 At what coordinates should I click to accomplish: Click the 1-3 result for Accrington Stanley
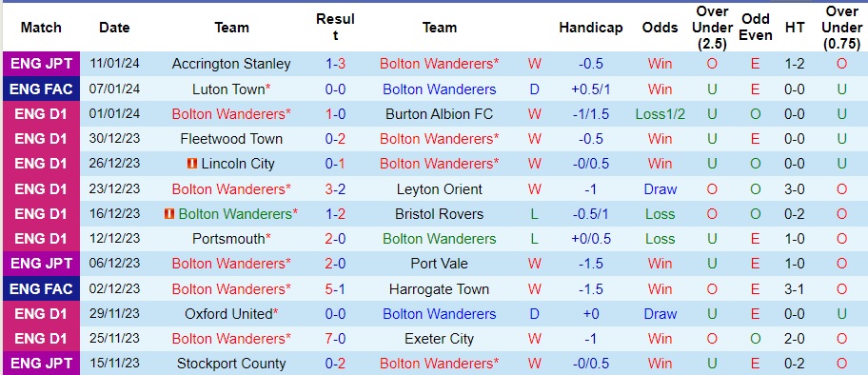pyautogui.click(x=335, y=65)
